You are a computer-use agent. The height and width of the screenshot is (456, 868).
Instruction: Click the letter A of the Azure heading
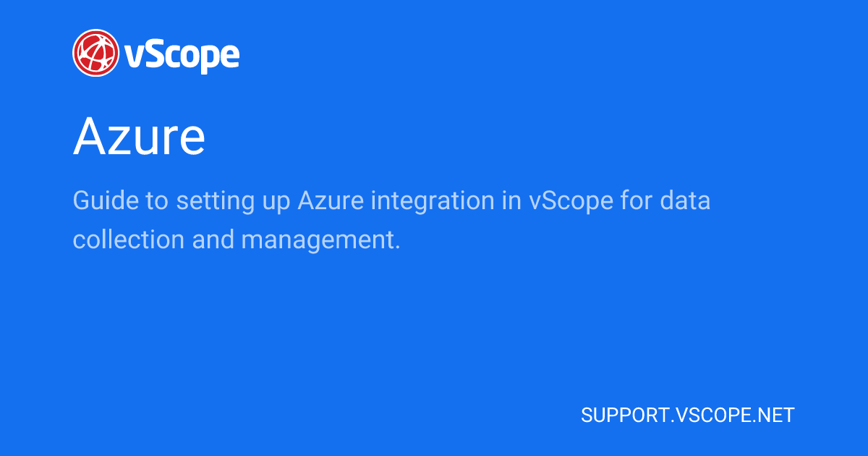[x=88, y=137]
